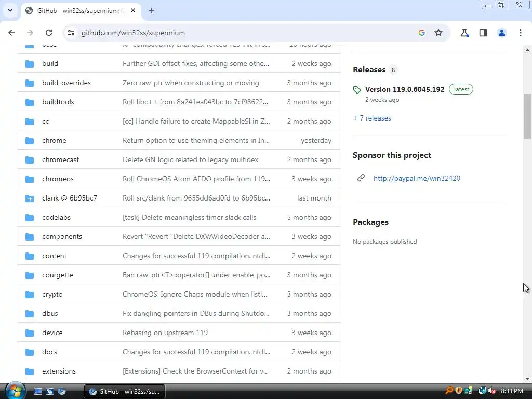Open the extensions folder
The height and width of the screenshot is (399, 532).
click(x=59, y=371)
